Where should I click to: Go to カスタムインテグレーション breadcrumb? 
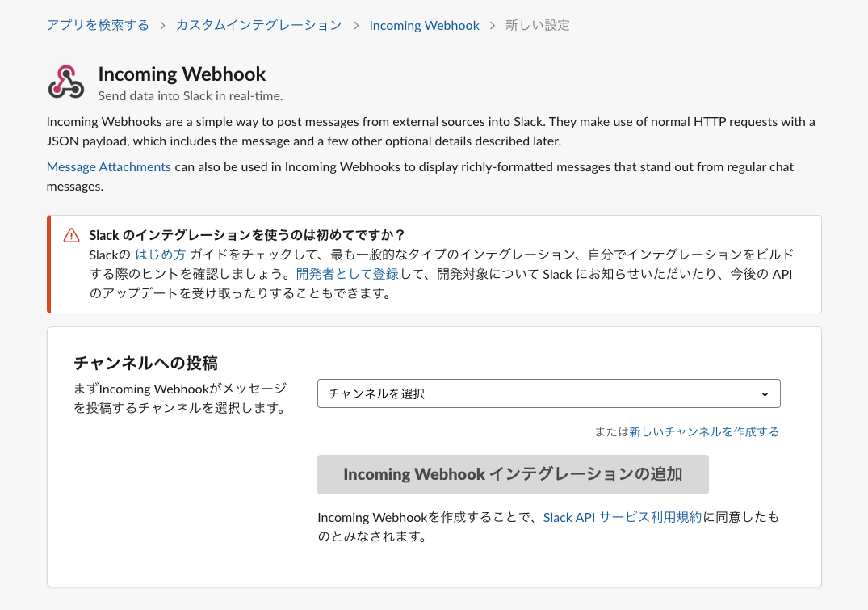coord(258,25)
